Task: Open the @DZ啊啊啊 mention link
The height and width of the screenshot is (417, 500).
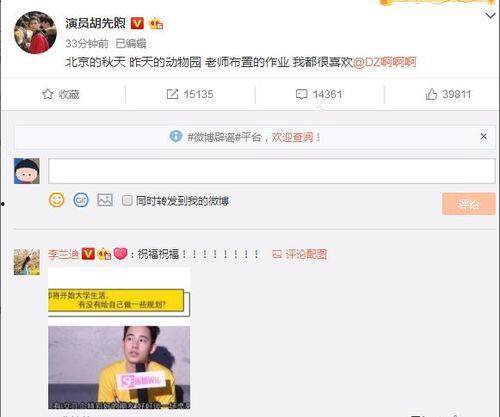Action: click(x=384, y=62)
